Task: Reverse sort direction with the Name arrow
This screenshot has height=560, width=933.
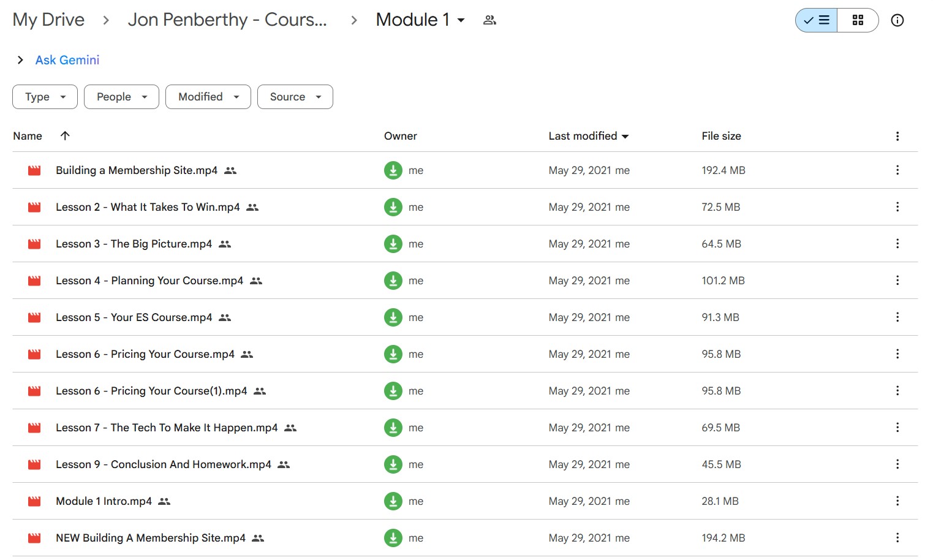Action: click(65, 136)
